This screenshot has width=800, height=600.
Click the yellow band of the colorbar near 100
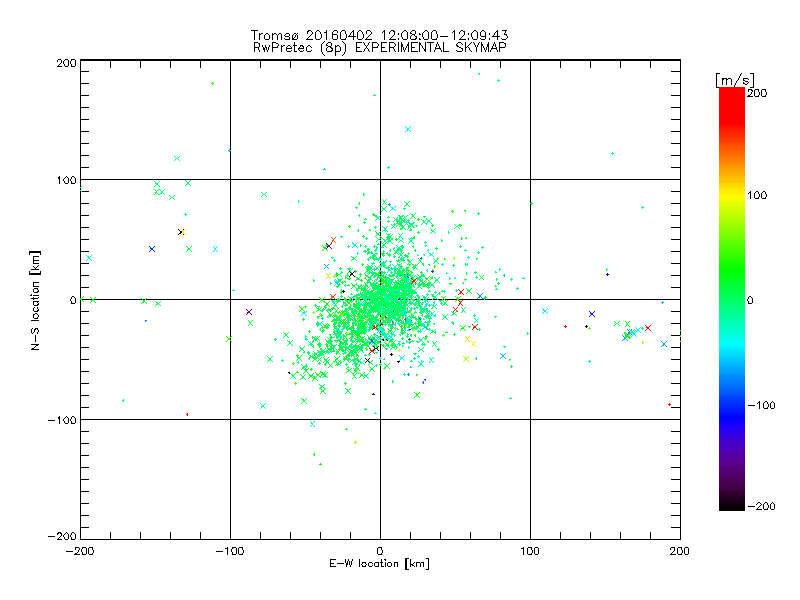coord(732,196)
